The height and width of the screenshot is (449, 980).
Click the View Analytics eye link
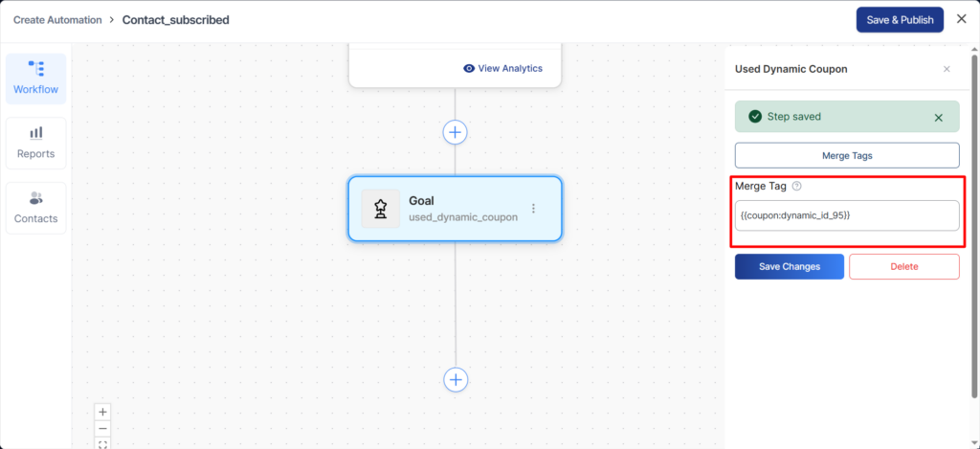point(502,68)
